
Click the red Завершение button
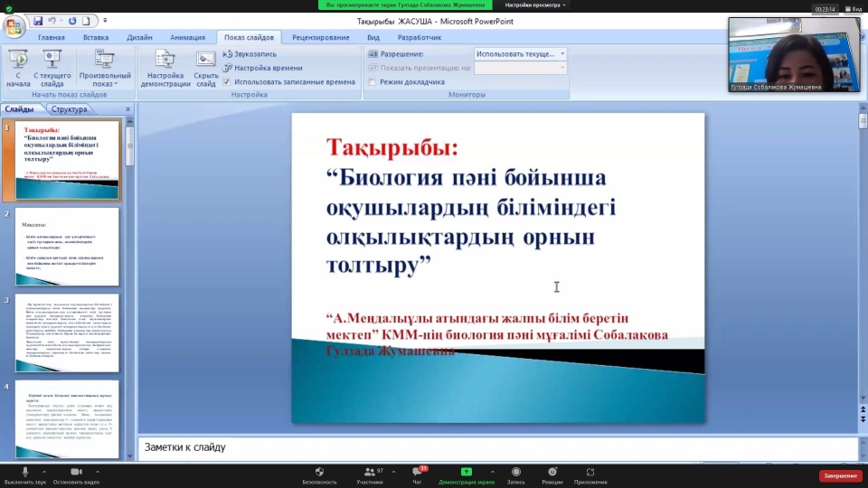(x=839, y=475)
